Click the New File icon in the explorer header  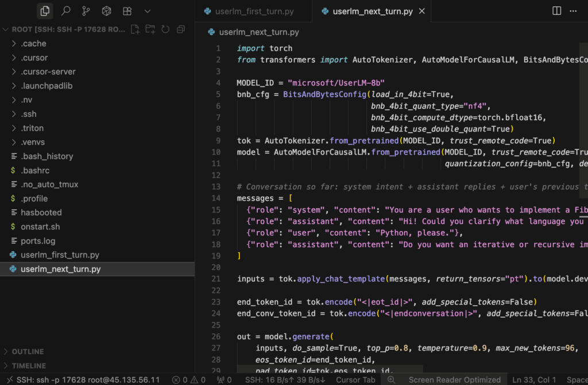[135, 29]
